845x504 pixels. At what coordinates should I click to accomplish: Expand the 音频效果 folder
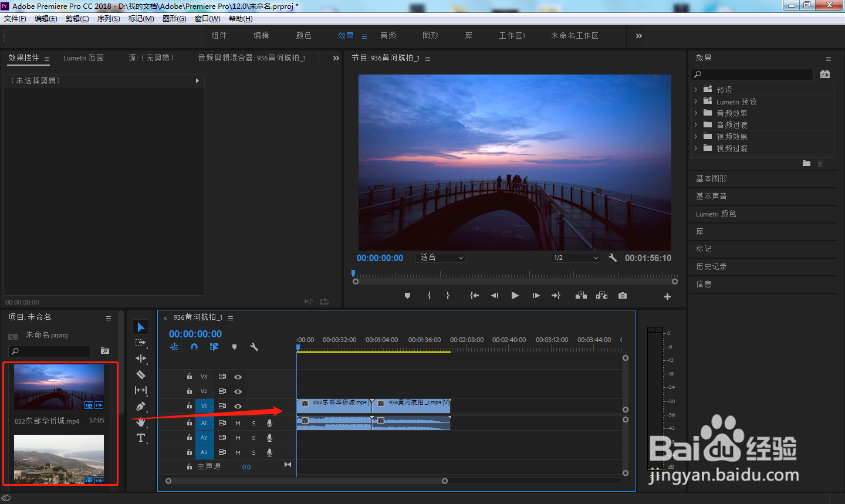coord(696,113)
